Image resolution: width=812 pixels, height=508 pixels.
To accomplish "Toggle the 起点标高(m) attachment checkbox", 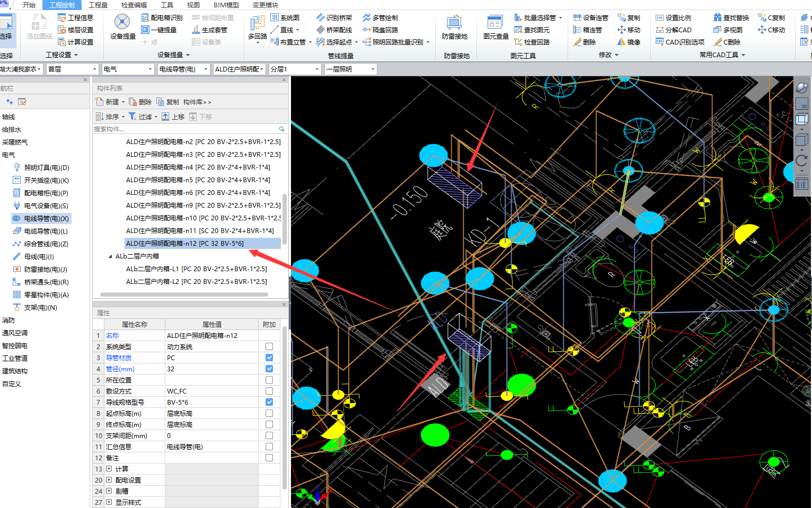I will [269, 413].
